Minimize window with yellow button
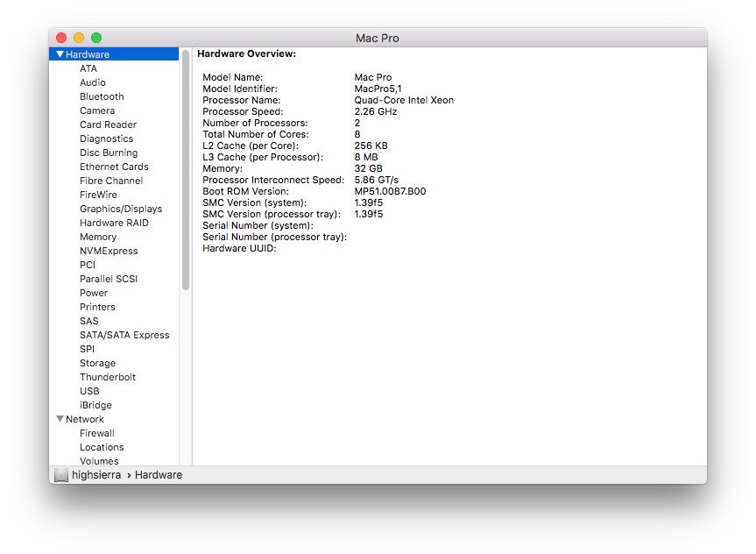 [79, 38]
